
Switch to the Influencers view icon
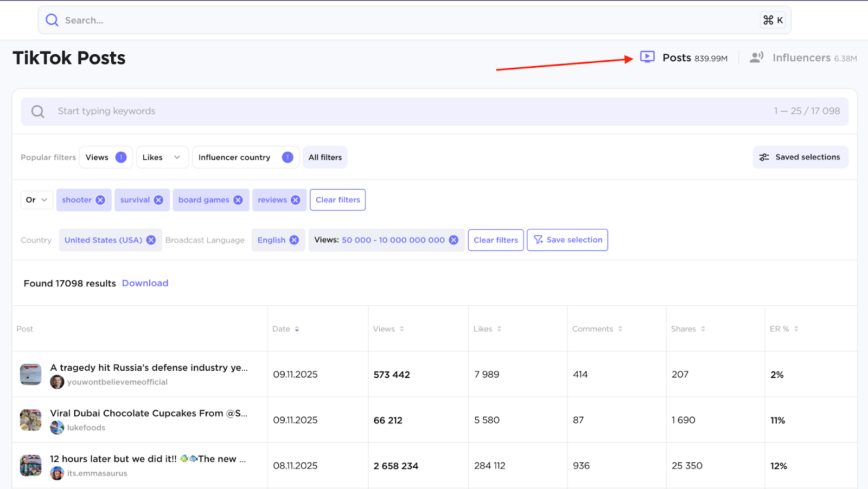tap(756, 57)
